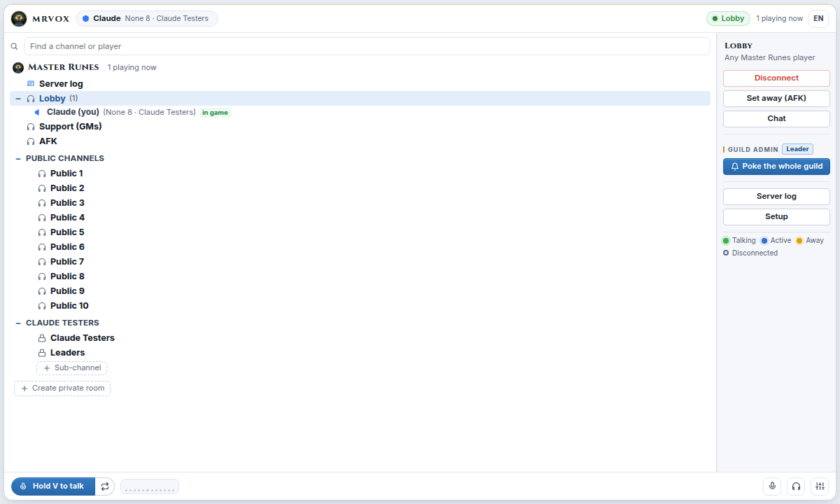
Task: Poke the whole guild
Action: pyautogui.click(x=776, y=167)
